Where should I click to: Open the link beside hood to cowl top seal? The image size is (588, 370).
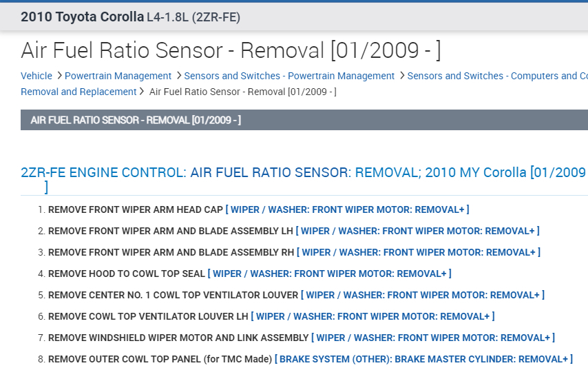click(x=329, y=274)
